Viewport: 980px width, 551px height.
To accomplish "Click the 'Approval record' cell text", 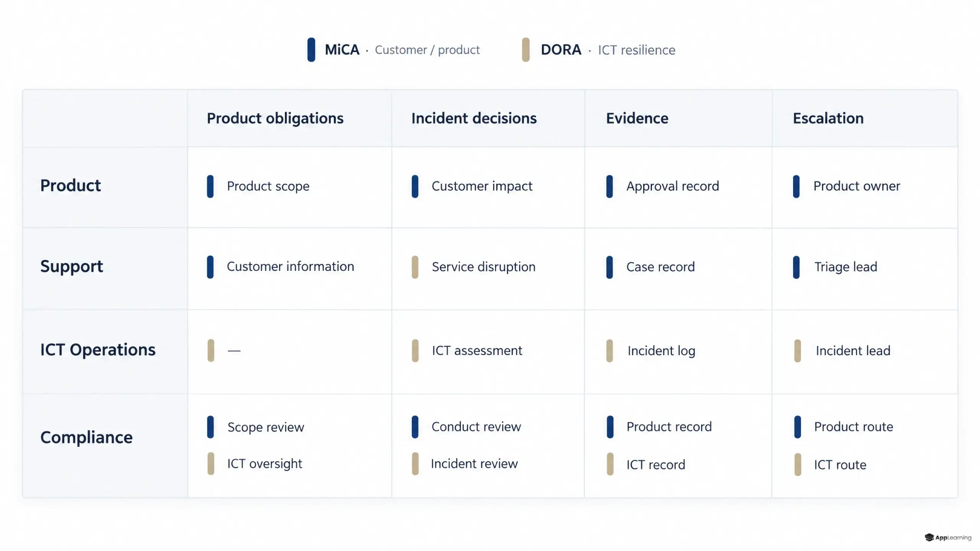I will click(673, 186).
